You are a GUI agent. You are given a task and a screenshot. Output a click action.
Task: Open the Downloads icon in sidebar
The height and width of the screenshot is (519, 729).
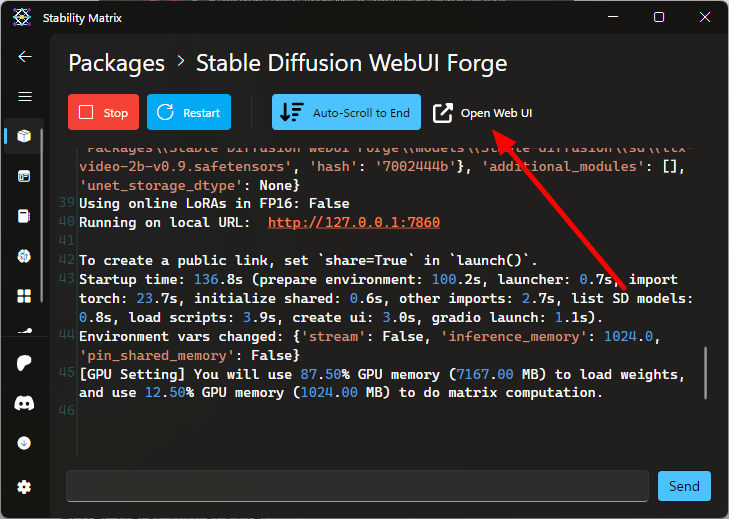point(24,443)
